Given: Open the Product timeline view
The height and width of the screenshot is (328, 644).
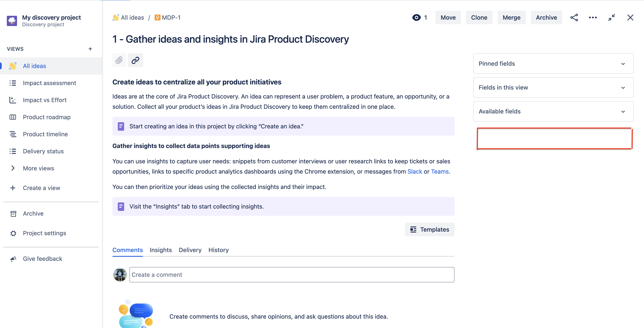Looking at the screenshot, I should [45, 134].
